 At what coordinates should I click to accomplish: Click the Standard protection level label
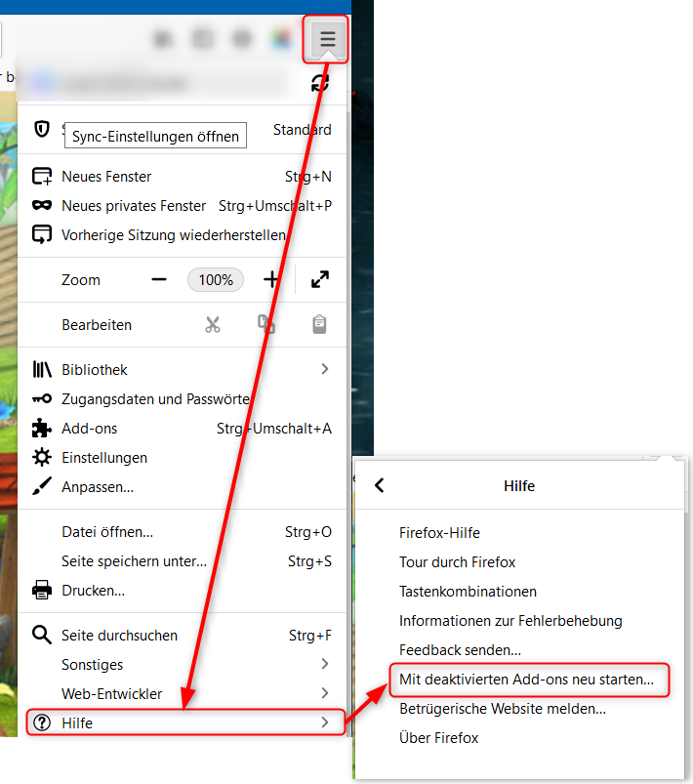302,130
